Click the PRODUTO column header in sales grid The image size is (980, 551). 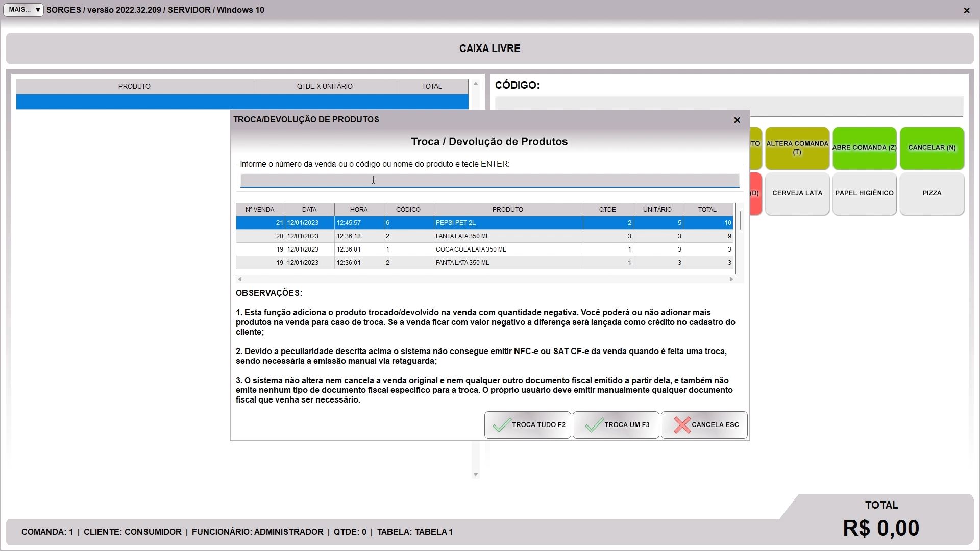(508, 210)
